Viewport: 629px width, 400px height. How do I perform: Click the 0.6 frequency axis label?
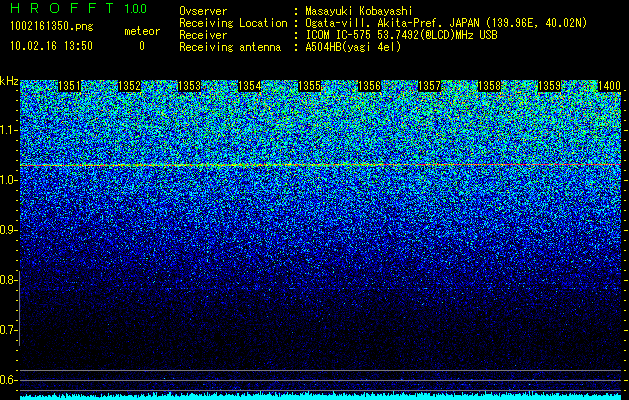pyautogui.click(x=8, y=380)
